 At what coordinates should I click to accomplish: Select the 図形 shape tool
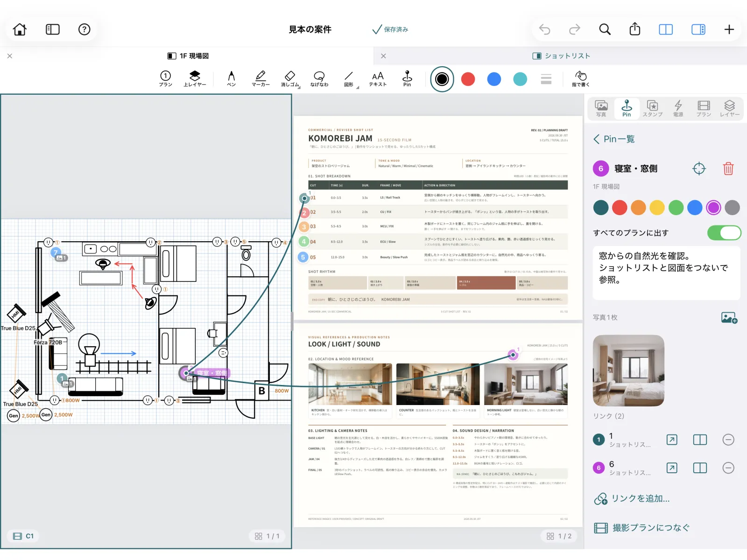coord(349,78)
